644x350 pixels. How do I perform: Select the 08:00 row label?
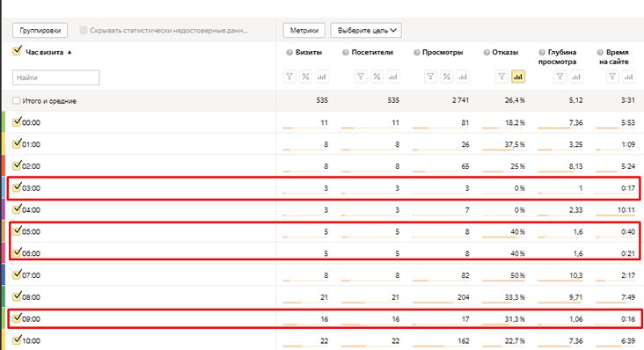click(31, 297)
